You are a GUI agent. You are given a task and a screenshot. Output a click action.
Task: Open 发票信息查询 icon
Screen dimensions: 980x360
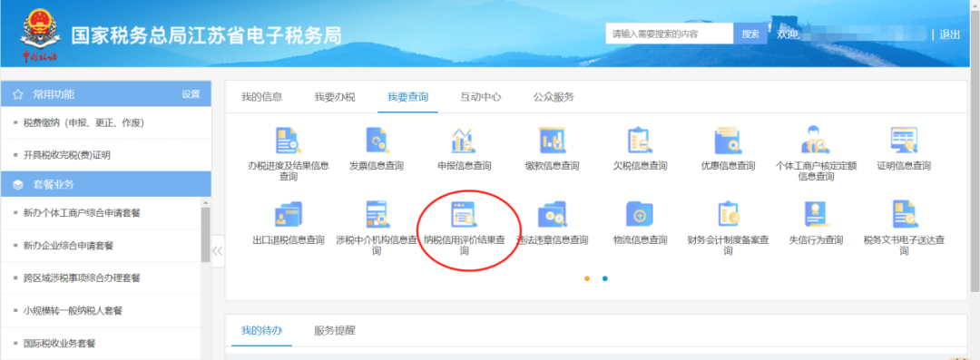coord(377,141)
